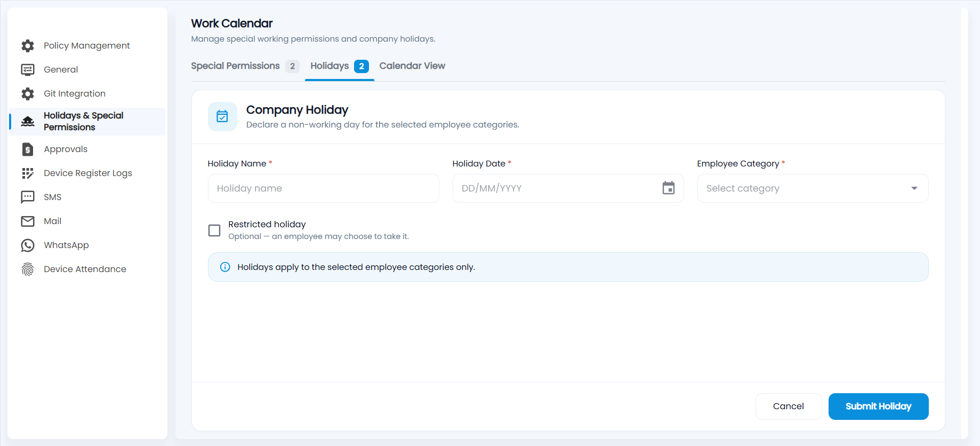Open the Approvals menu item
980x446 pixels.
point(87,149)
